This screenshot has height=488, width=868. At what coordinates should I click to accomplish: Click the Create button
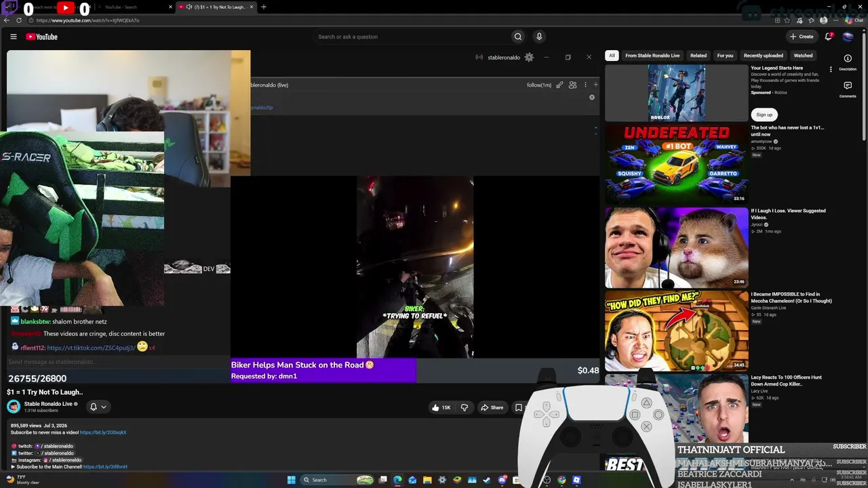pos(802,37)
